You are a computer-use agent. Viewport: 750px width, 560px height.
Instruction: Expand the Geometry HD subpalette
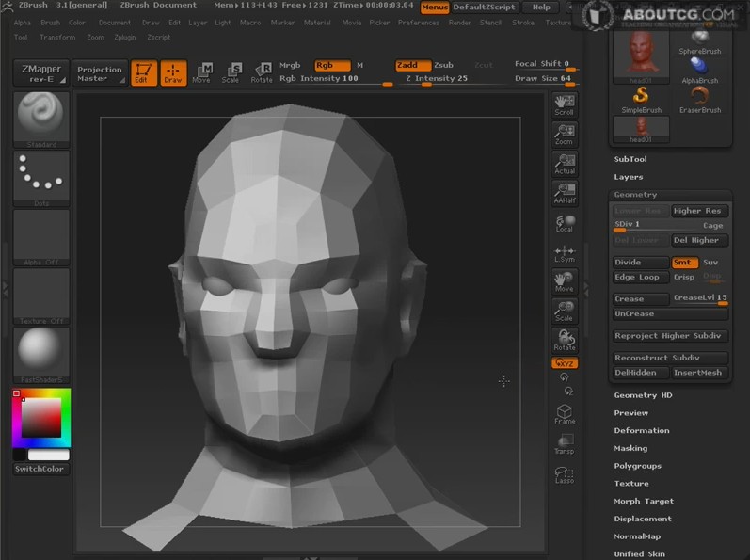pyautogui.click(x=644, y=395)
